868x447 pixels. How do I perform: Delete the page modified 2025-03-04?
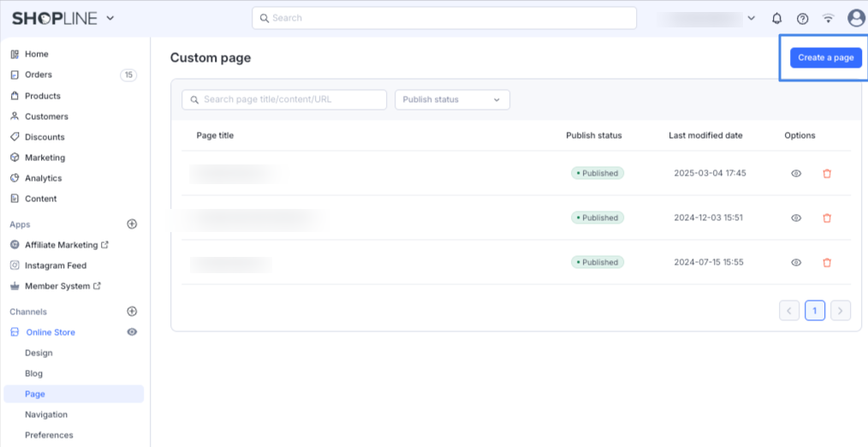(827, 173)
